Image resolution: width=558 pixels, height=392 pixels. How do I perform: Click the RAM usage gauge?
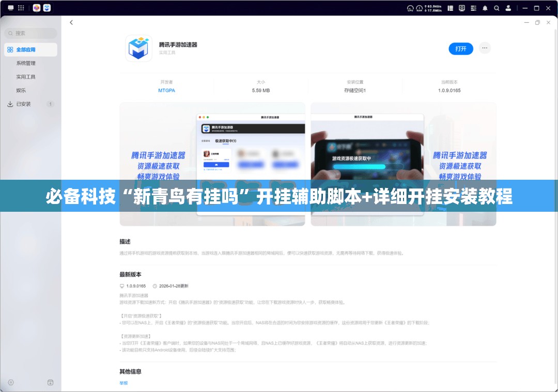coord(419,8)
